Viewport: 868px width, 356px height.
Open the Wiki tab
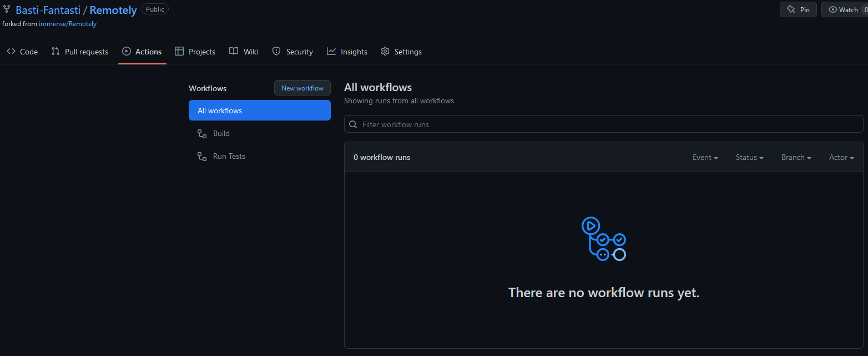(x=244, y=52)
